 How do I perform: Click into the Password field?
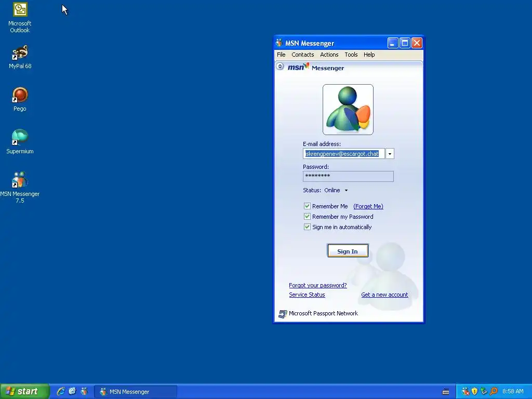348,176
